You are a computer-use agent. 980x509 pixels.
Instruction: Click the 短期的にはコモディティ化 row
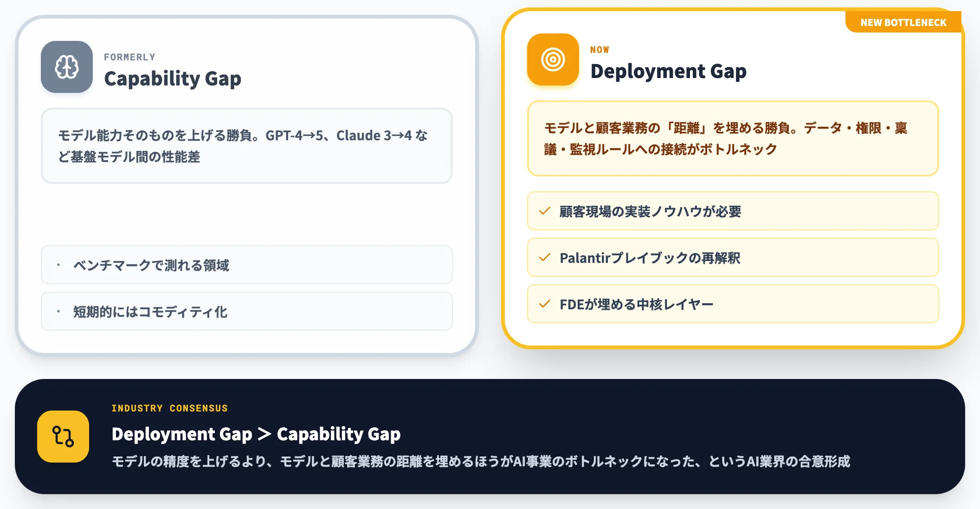(247, 311)
